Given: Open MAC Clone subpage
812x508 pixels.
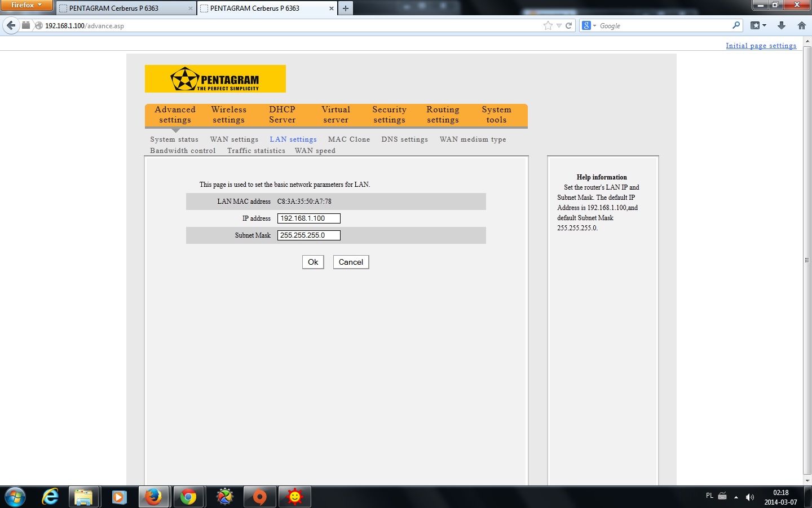Looking at the screenshot, I should 349,139.
